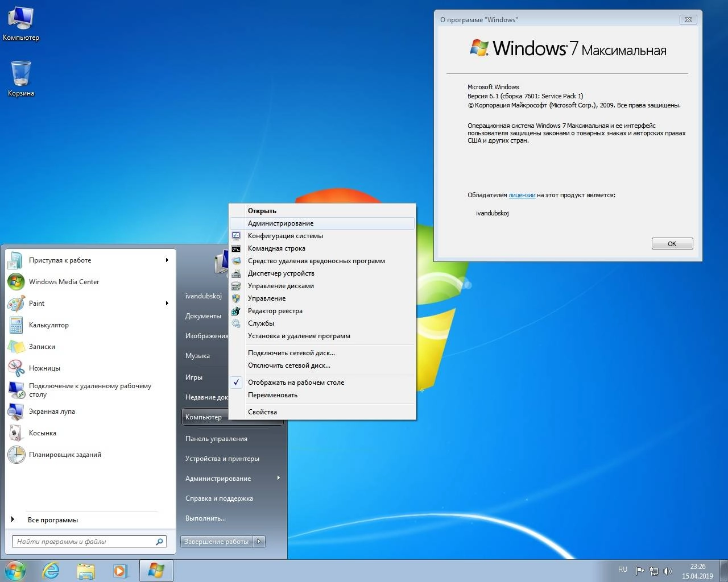Select Подключить сетевой диск
Image resolution: width=728 pixels, height=582 pixels.
[x=322, y=353]
